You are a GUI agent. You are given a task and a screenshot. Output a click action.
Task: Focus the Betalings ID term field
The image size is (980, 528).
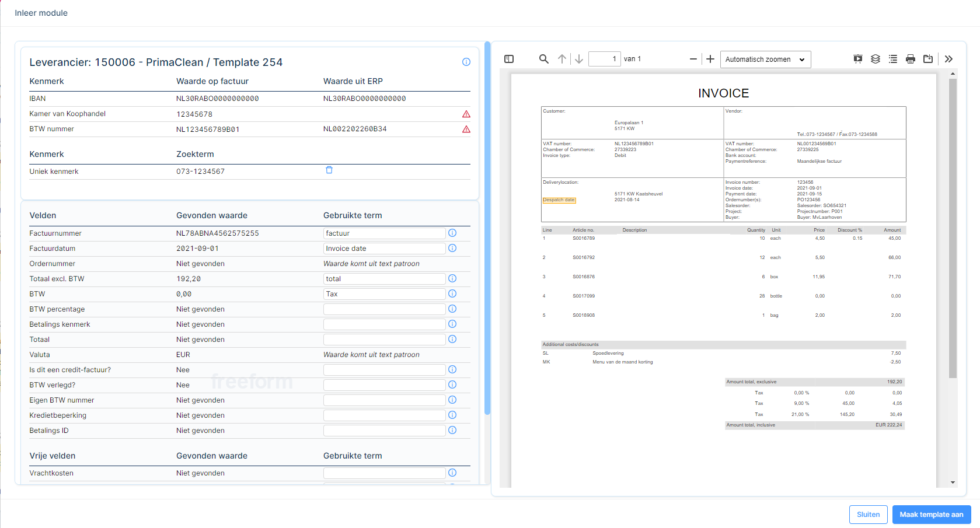[x=384, y=431]
